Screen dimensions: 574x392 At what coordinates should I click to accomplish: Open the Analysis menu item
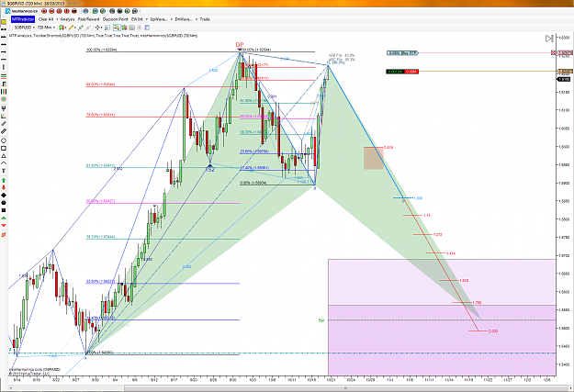(67, 19)
